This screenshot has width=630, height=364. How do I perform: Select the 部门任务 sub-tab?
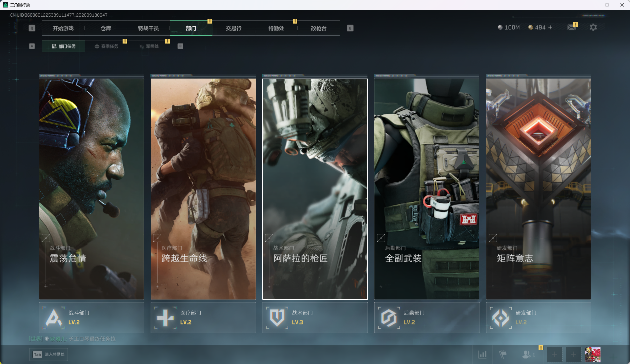[64, 46]
